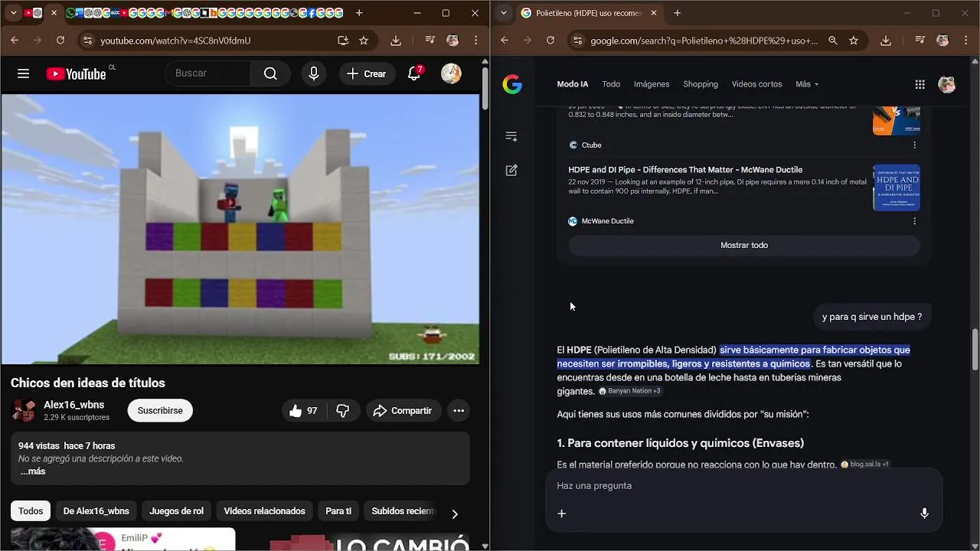
Task: Open media controls in YouTube window toolbar
Action: click(x=430, y=41)
